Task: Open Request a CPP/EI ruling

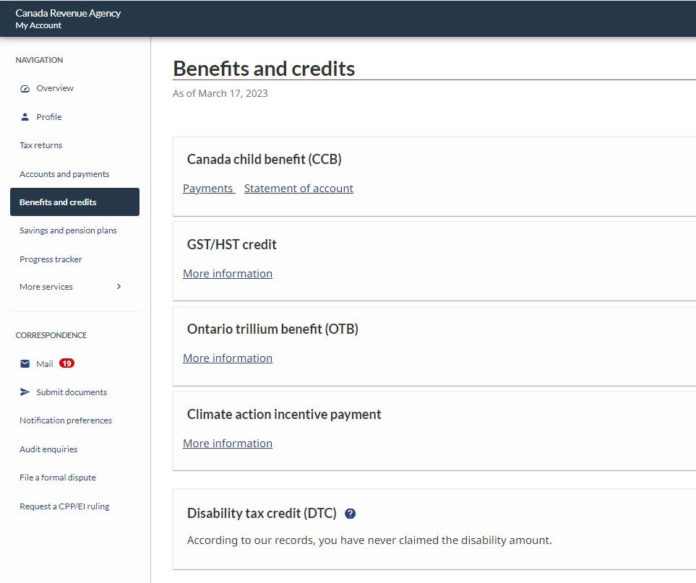Action: coord(65,506)
